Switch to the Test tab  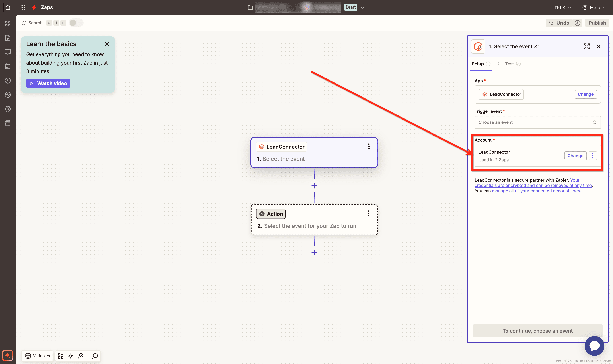pos(512,64)
